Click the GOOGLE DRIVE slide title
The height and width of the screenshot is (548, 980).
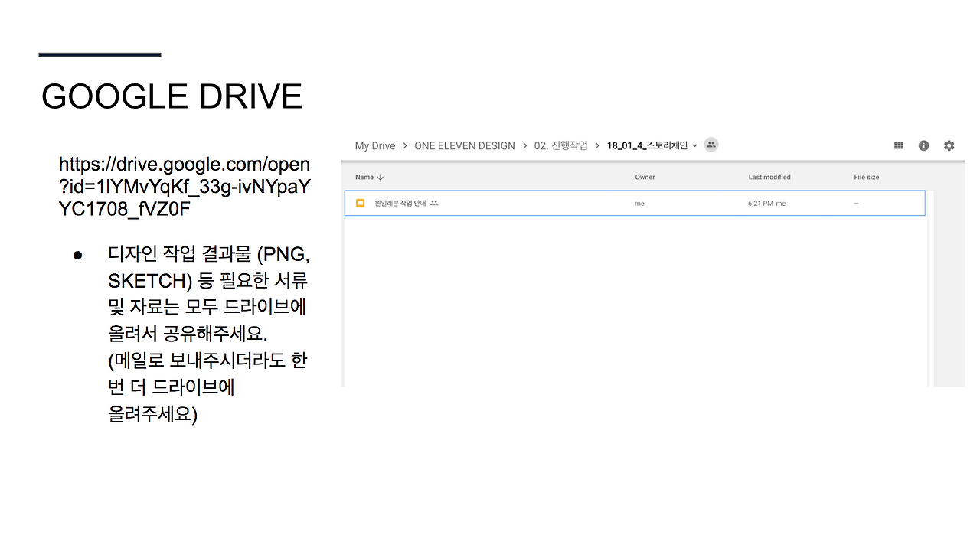click(172, 96)
